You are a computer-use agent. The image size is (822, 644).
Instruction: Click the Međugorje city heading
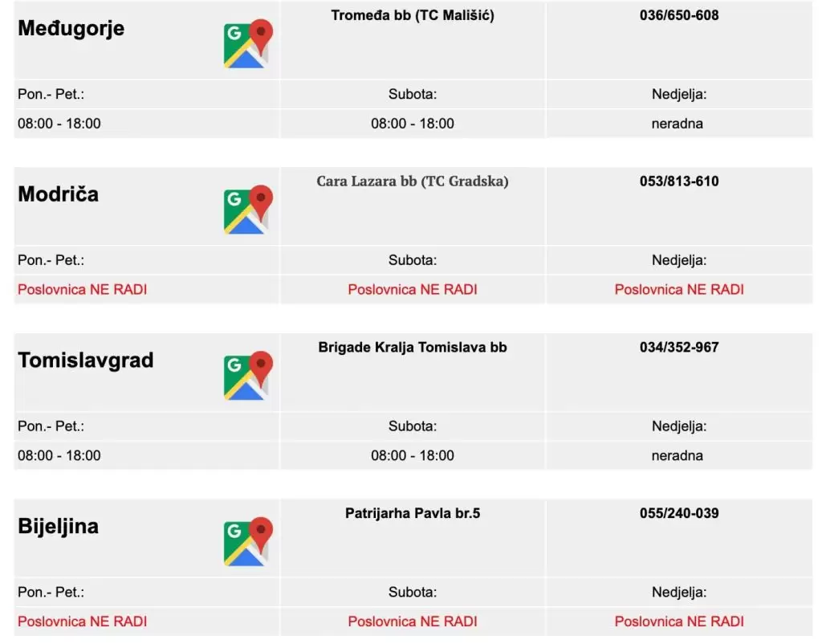tap(71, 29)
